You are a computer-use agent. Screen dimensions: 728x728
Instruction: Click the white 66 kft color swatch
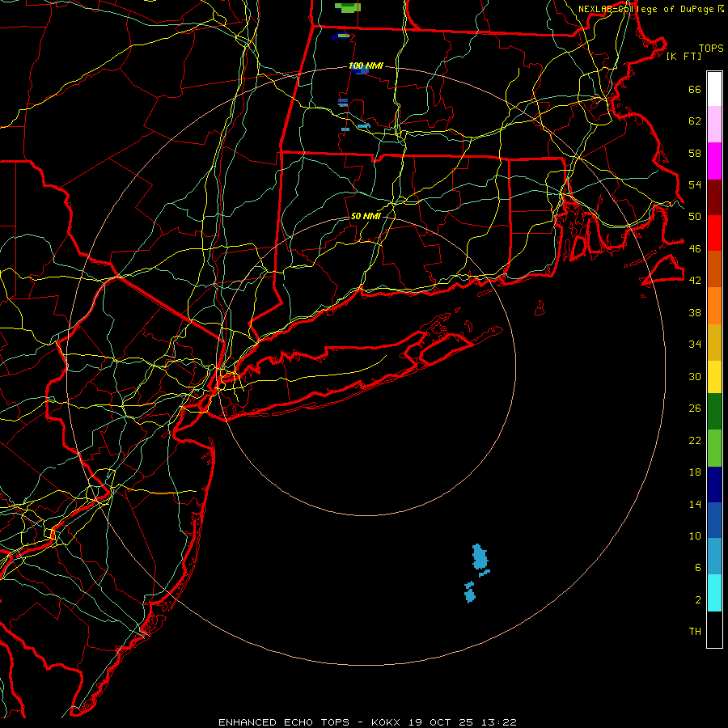[x=714, y=89]
